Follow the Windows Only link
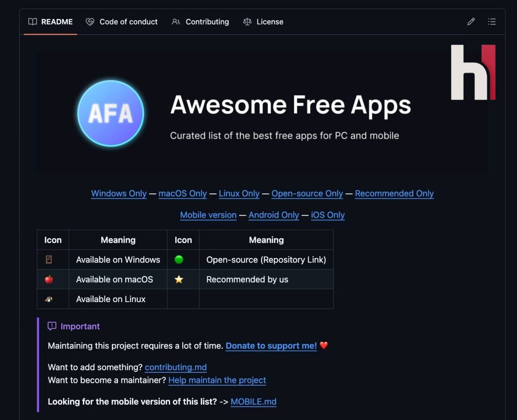 click(x=119, y=193)
